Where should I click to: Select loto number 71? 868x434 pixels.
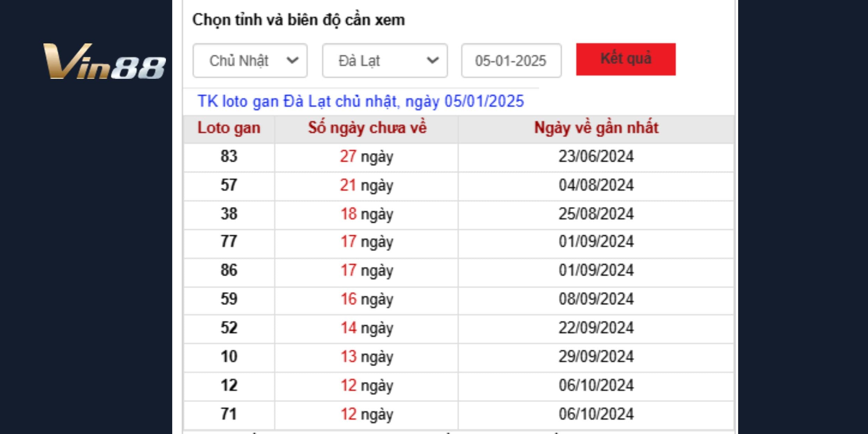click(229, 415)
